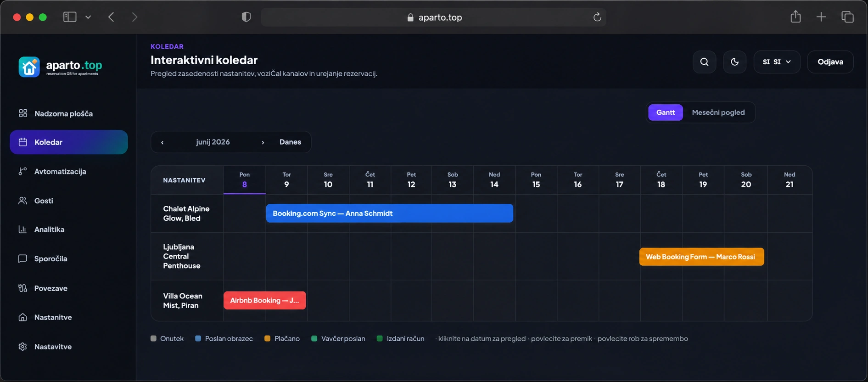Click the Izdani račun legend swatch
Screen dimensions: 868x382
[380, 338]
